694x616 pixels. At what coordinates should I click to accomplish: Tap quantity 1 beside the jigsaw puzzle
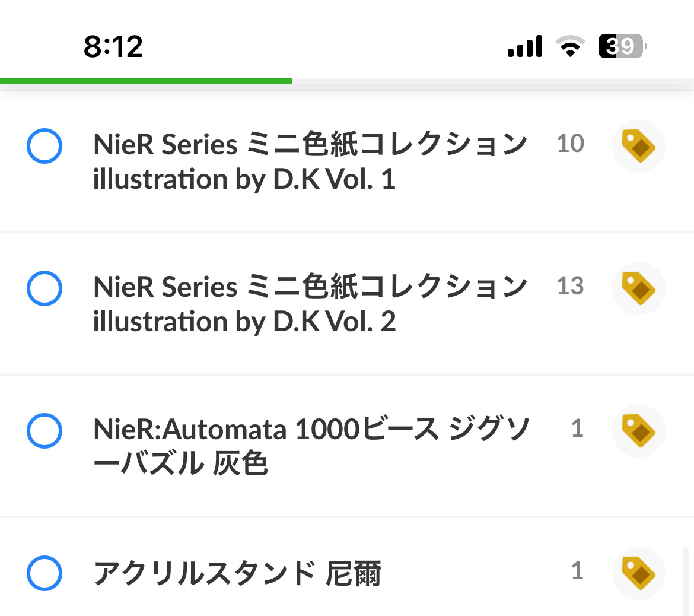(577, 428)
